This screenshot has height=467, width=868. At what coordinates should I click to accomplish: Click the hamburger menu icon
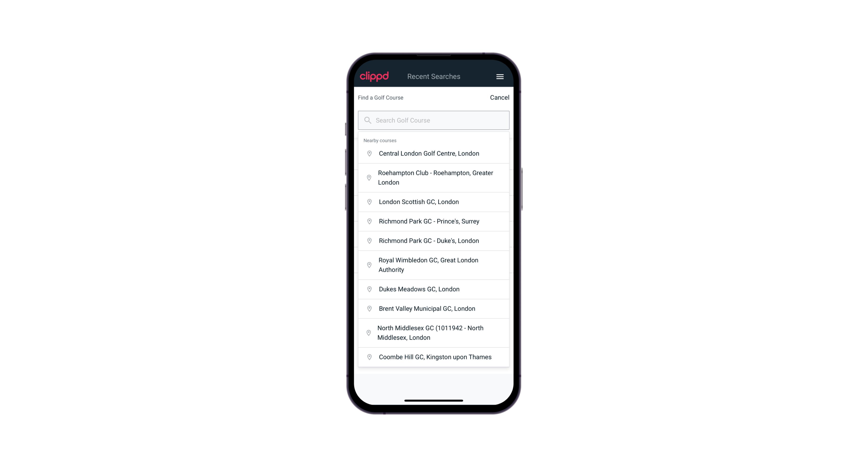tap(500, 76)
